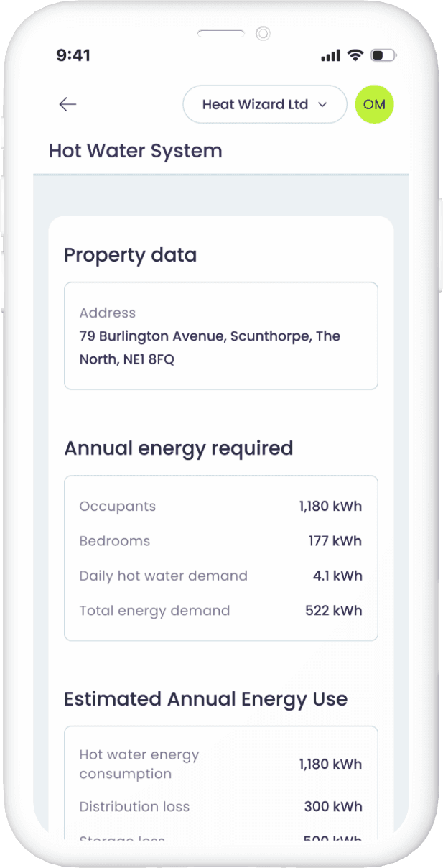The height and width of the screenshot is (868, 443).
Task: Tap the status bar clock showing 9:41
Action: [x=73, y=55]
